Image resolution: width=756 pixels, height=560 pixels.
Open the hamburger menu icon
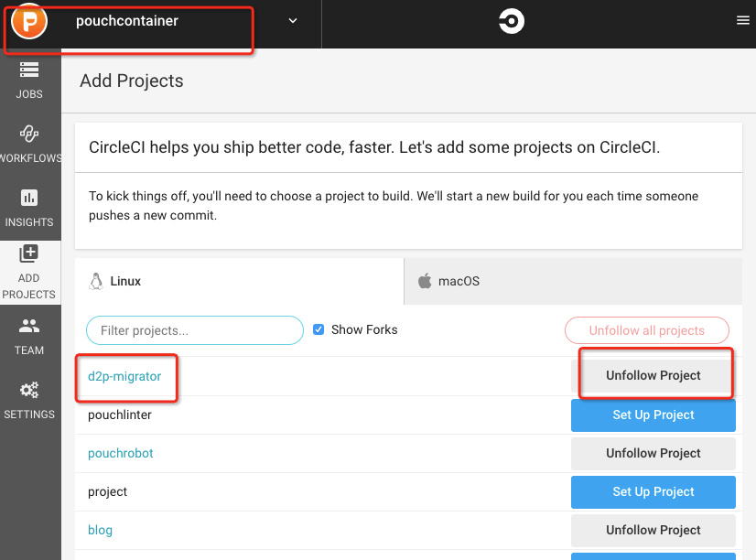(742, 21)
